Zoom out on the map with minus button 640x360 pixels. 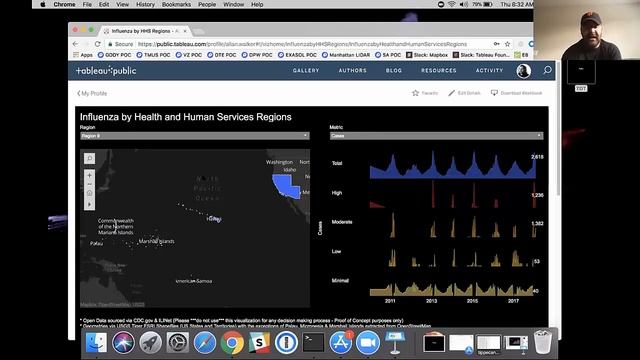[89, 184]
